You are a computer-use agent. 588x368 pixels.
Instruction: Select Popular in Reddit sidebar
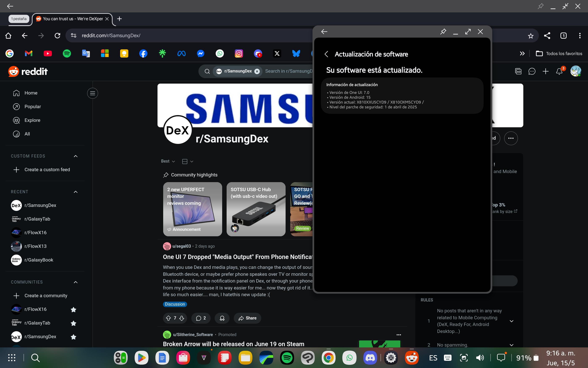[x=45, y=107]
